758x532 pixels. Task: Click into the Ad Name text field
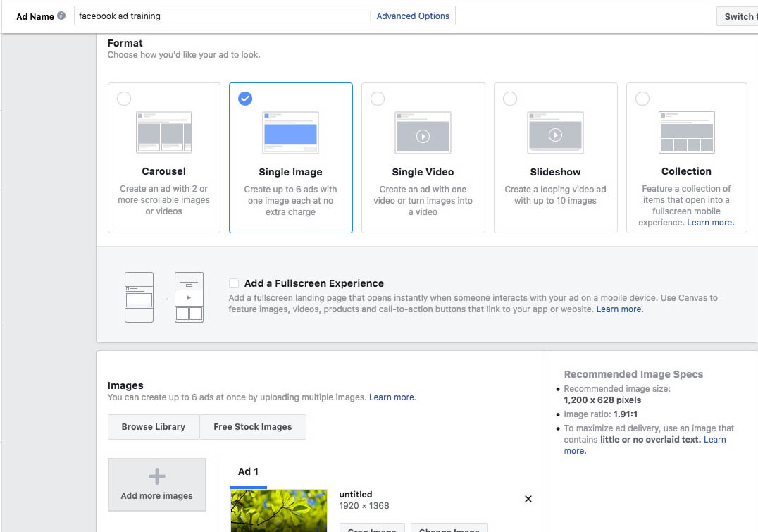click(x=222, y=16)
